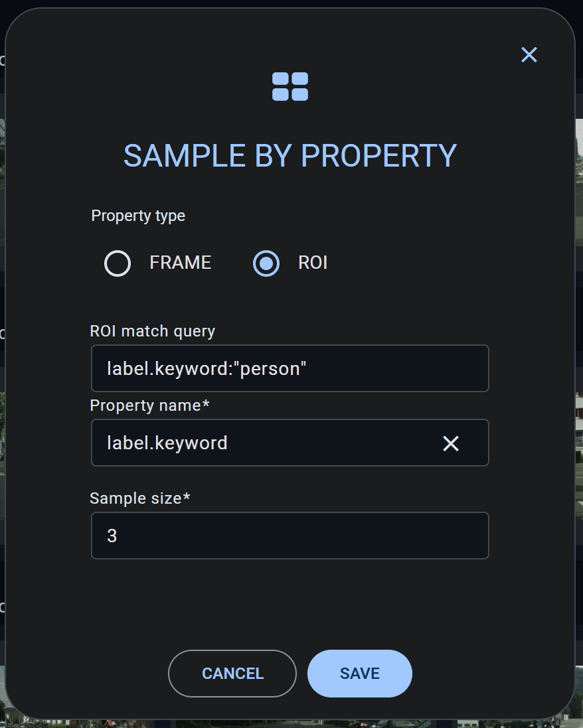Screen dimensions: 583x728
Task: Click inside the ROI match query field
Action: pos(290,368)
